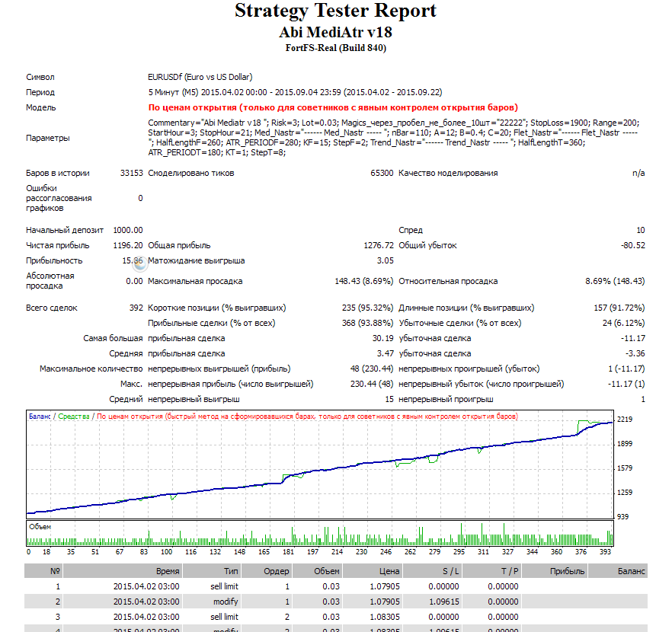Select the 'EURUSDf (Euro vs US Dollar)' symbol value

coord(200,77)
